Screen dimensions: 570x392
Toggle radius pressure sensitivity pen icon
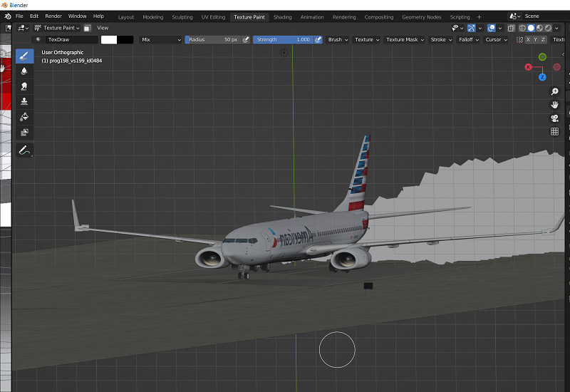coord(246,40)
